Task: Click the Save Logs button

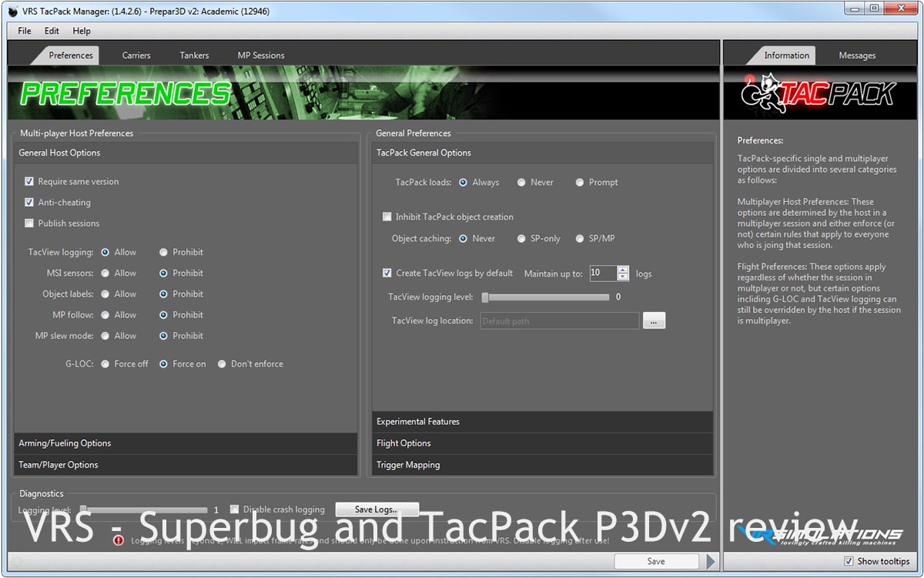Action: [377, 509]
